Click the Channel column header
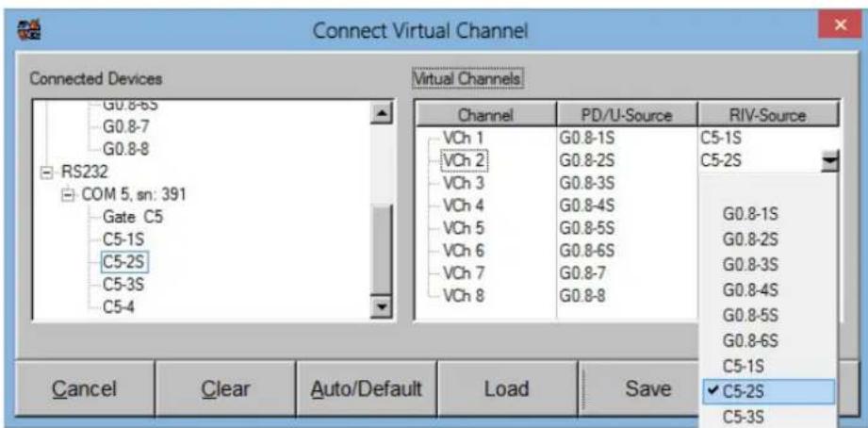The width and height of the screenshot is (868, 428). (x=485, y=115)
